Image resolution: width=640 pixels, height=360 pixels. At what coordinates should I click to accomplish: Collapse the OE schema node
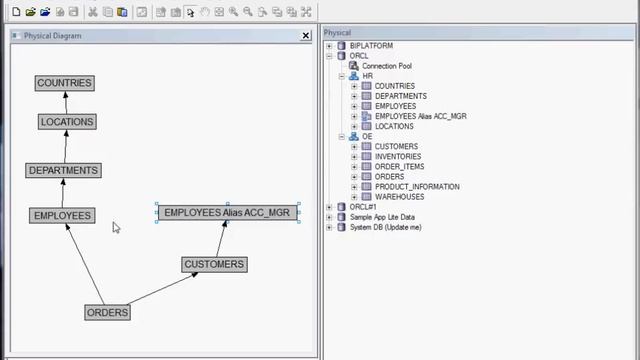click(x=342, y=137)
